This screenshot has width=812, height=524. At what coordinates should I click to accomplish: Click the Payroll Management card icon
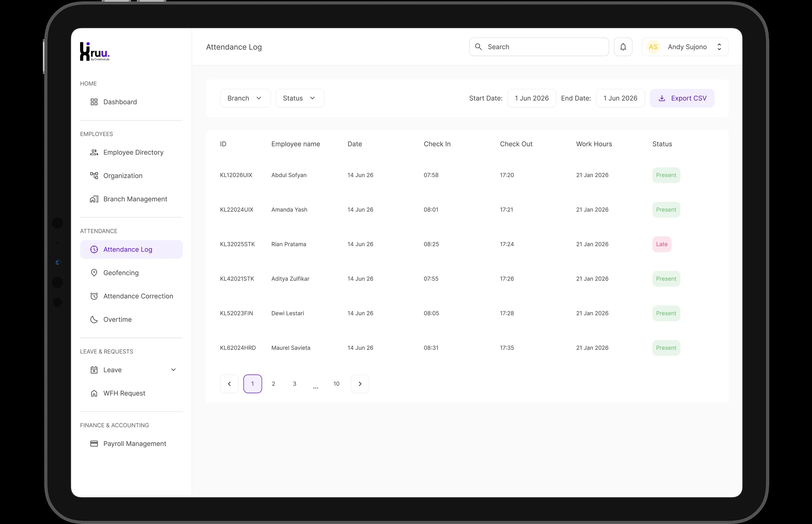(x=94, y=444)
